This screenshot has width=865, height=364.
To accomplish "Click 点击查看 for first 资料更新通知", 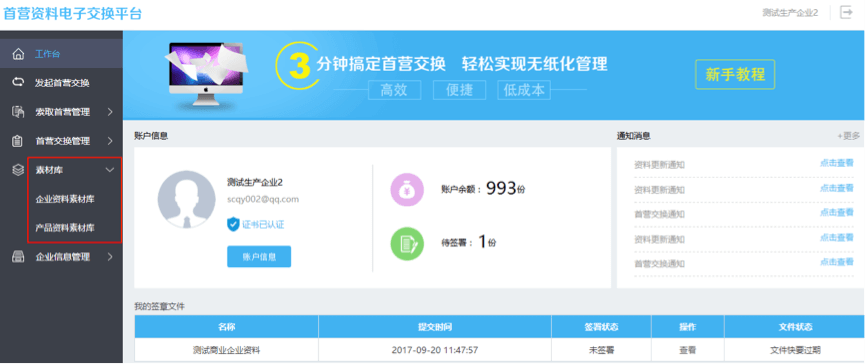I will (x=836, y=163).
